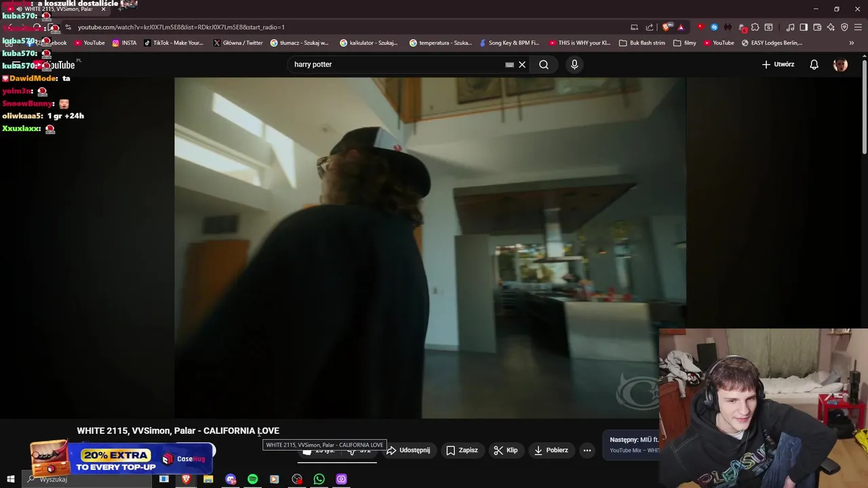The height and width of the screenshot is (488, 868).
Task: Open the 'kalkulator - Szukaj' bookmark
Action: click(x=369, y=43)
